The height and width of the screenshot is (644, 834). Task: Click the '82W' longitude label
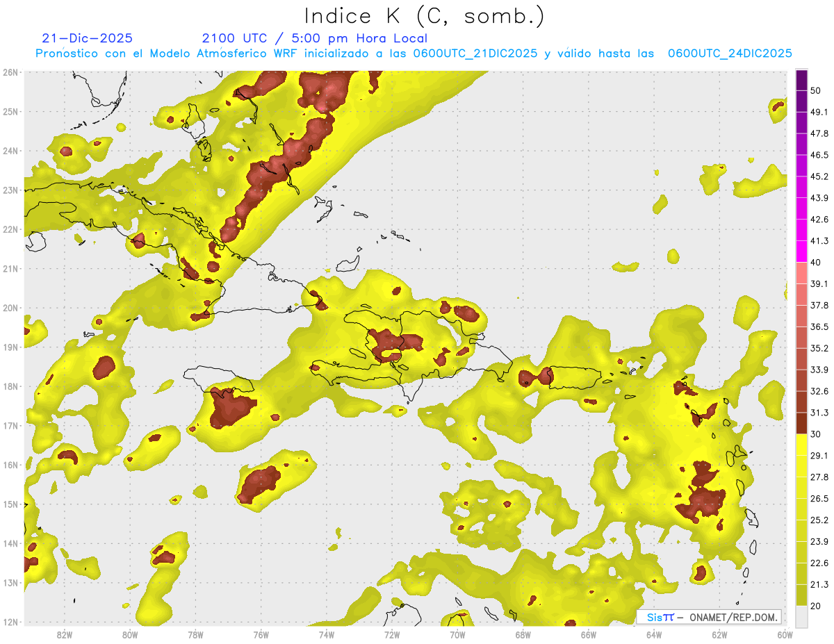(64, 634)
